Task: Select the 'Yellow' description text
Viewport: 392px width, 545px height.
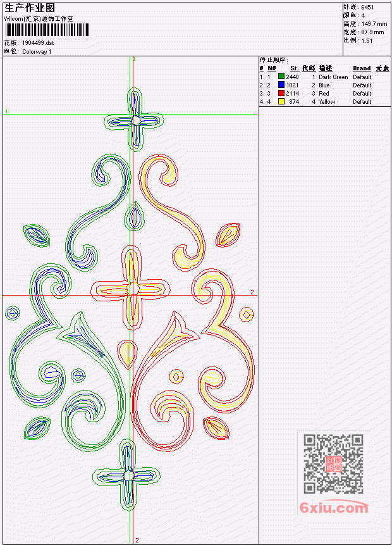Action: pos(327,102)
